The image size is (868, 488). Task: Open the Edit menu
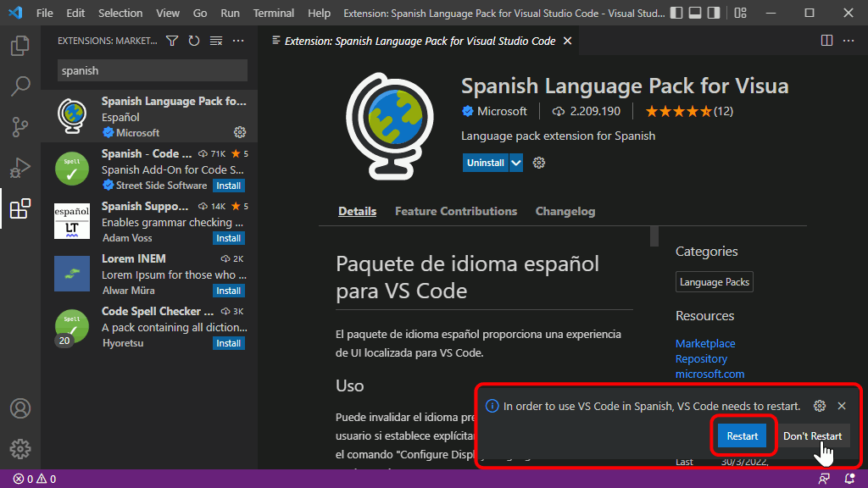[x=75, y=13]
